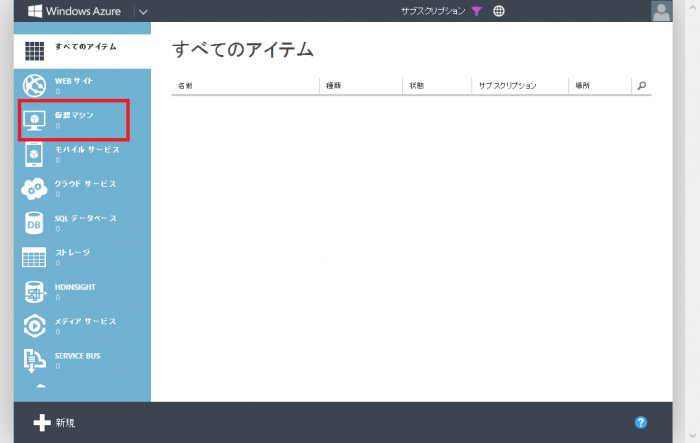
Task: Open the HDINSIGHT database icon
Action: point(35,292)
